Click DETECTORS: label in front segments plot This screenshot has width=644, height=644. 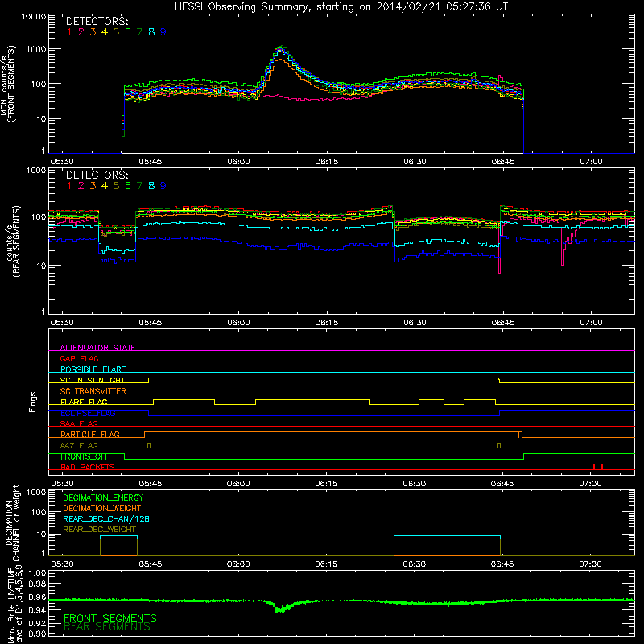click(x=97, y=22)
